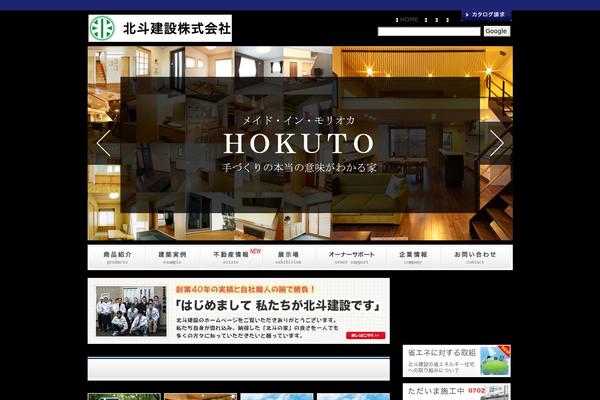This screenshot has height=400, width=600.
Task: Open 不動産情報 estate menu item
Action: (231, 258)
